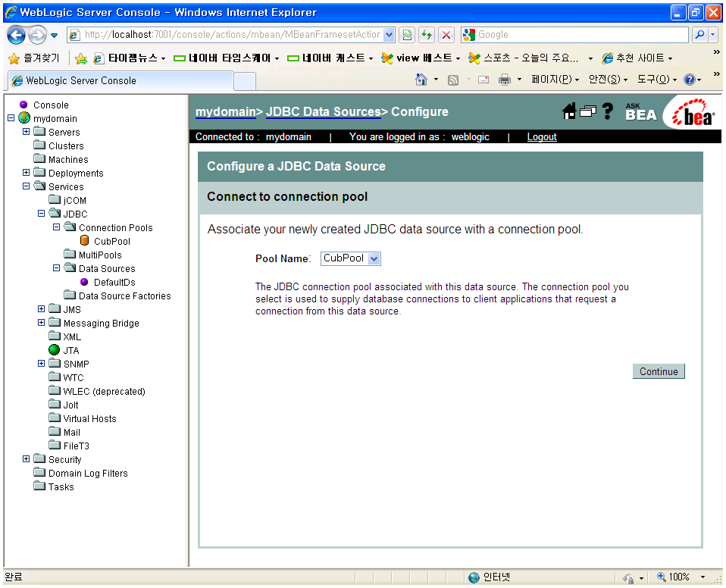Image resolution: width=726 pixels, height=588 pixels.
Task: Click the Logout link
Action: (542, 137)
